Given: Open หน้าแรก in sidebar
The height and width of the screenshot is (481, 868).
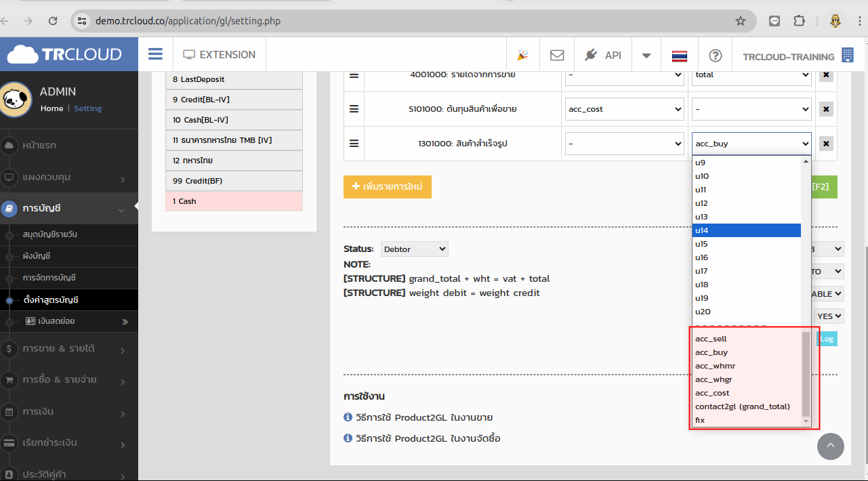Looking at the screenshot, I should pyautogui.click(x=69, y=146).
